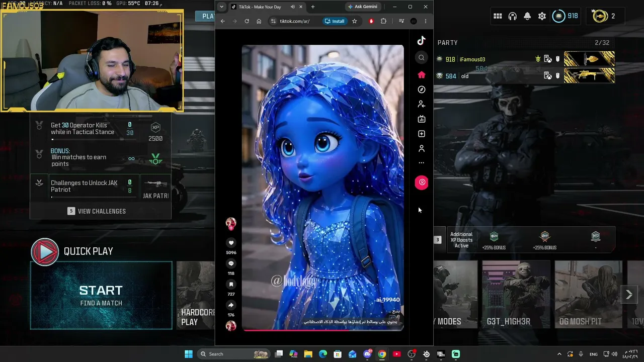Open the game menu grid icon
The width and height of the screenshot is (644, 362).
(498, 16)
